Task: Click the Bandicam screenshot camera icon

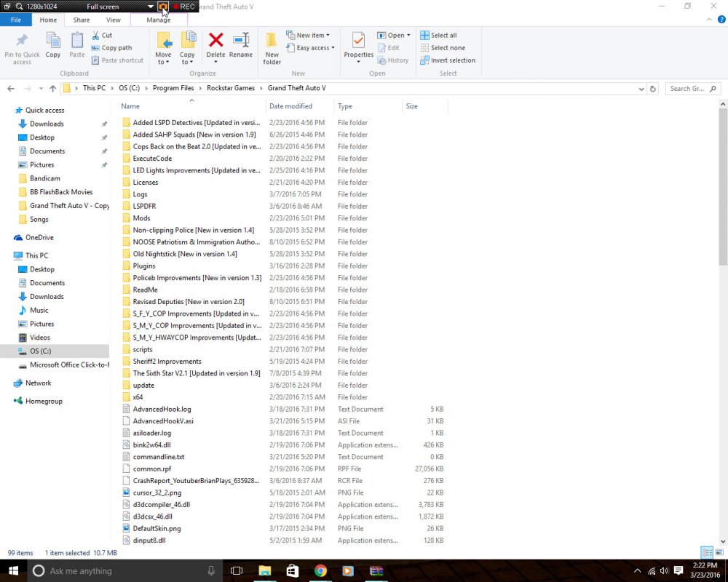Action: point(163,7)
